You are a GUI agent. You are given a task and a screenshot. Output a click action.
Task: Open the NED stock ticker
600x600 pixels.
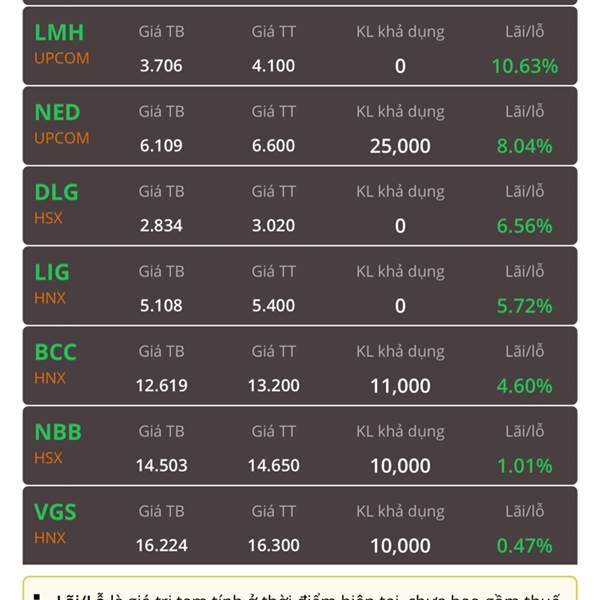pyautogui.click(x=57, y=112)
